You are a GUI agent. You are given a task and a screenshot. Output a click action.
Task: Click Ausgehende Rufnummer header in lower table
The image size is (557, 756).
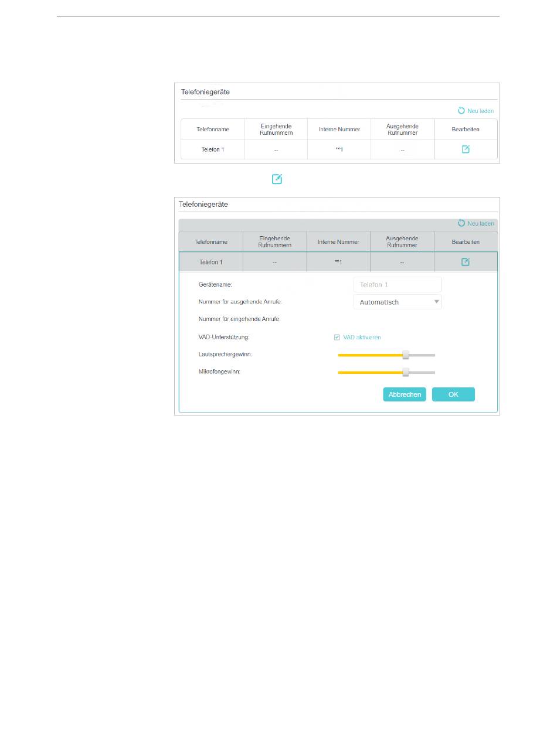point(402,242)
